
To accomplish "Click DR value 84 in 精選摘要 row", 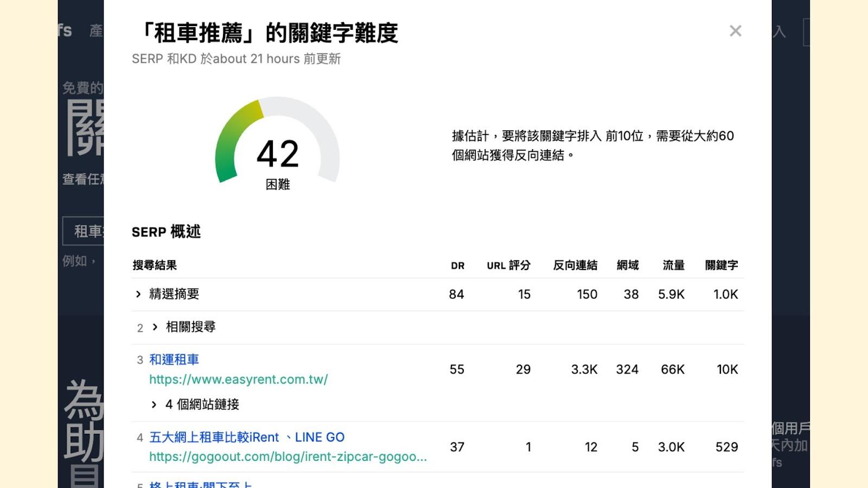I will pos(456,294).
